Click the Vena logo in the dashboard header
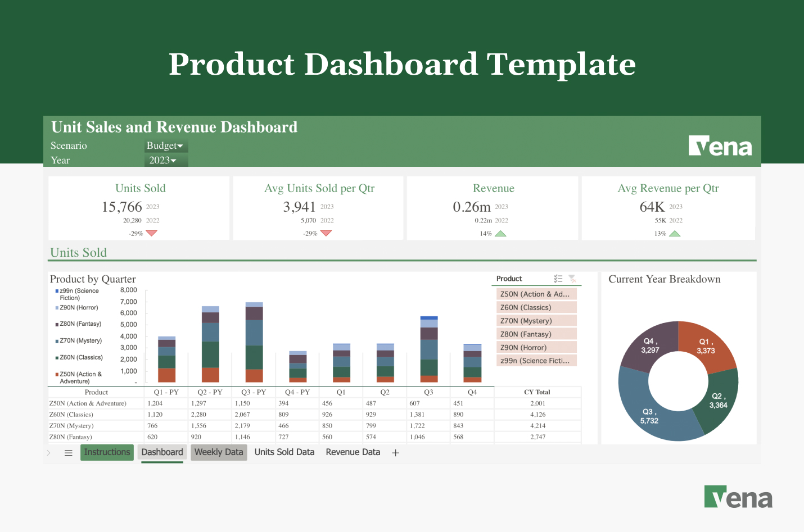The image size is (804, 532). pos(720,145)
